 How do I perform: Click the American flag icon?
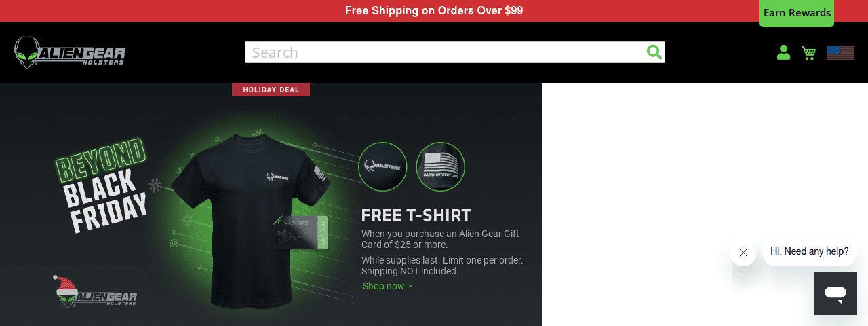pyautogui.click(x=841, y=52)
